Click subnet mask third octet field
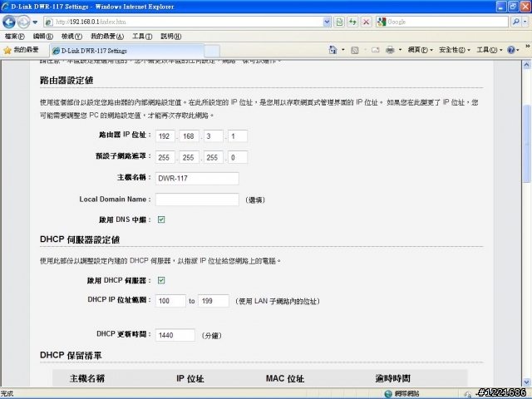 coord(214,157)
